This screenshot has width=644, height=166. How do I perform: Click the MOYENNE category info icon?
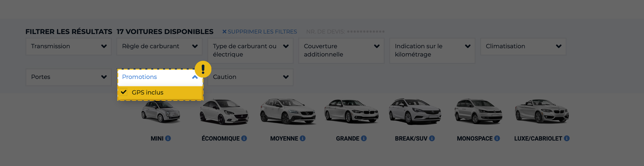point(303,138)
